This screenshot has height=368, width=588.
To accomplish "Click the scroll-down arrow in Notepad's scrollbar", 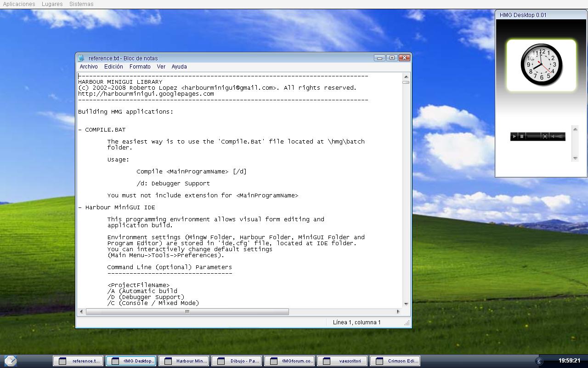I will click(406, 304).
